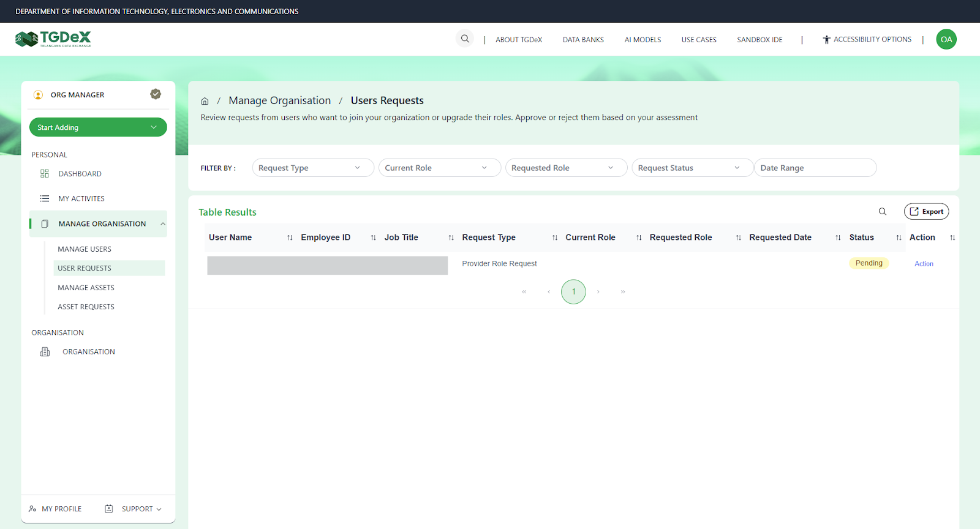Click the table search magnifier icon
The image size is (980, 529).
(882, 212)
